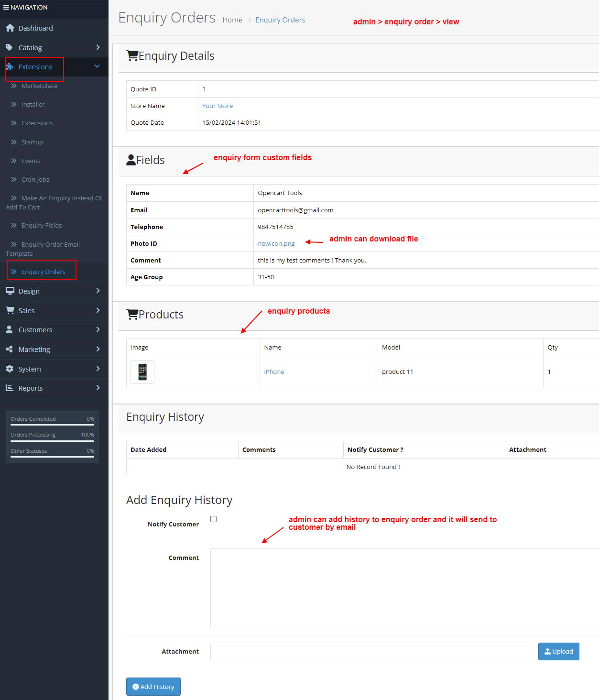The width and height of the screenshot is (599, 700).
Task: Click the iPhone product thumbnail
Action: point(142,372)
